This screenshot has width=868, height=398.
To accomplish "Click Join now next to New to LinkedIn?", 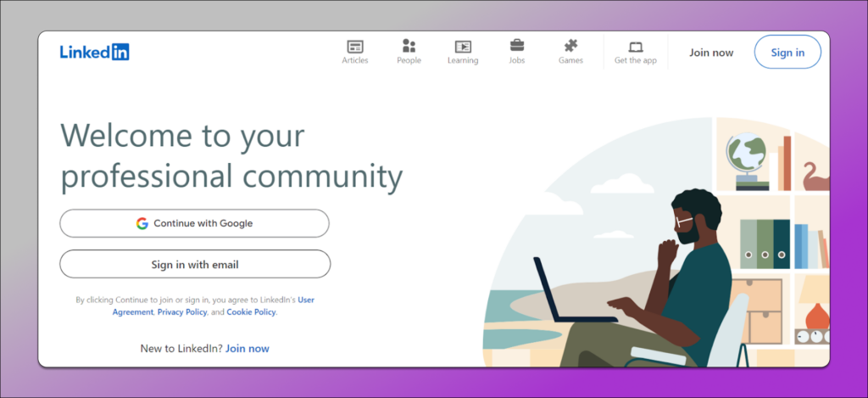I will [x=248, y=349].
